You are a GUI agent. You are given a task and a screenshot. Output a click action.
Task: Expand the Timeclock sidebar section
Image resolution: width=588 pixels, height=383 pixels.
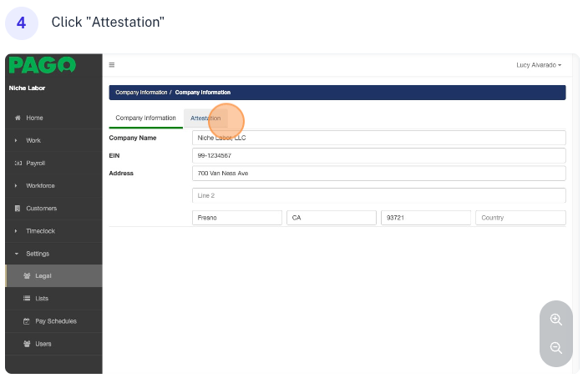[40, 230]
